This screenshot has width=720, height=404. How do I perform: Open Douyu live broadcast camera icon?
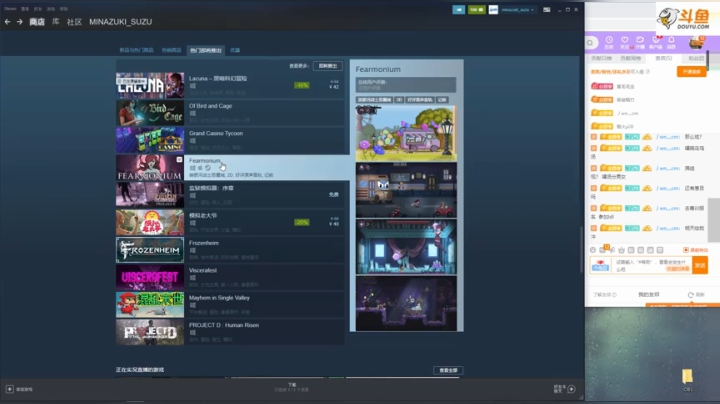coord(640,42)
